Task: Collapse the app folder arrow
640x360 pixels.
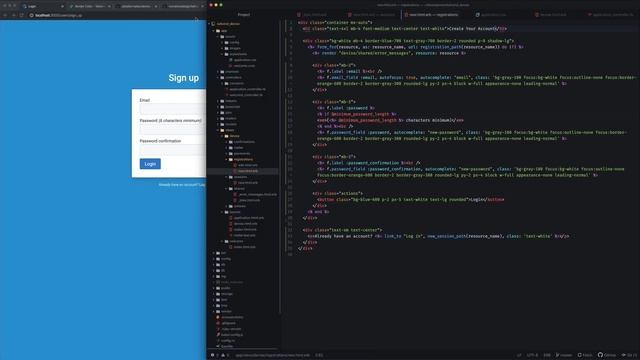Action: click(x=213, y=31)
